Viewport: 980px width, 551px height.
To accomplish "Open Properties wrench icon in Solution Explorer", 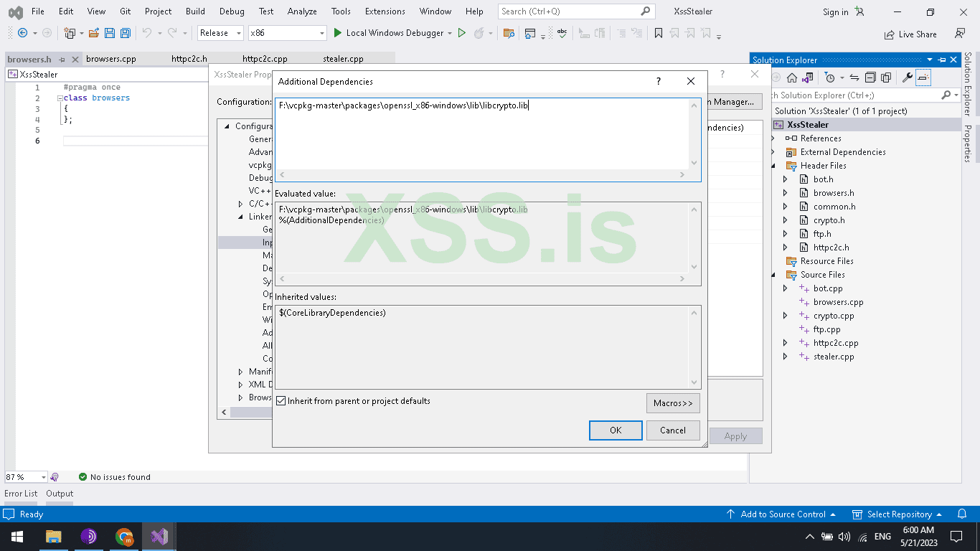I will (907, 77).
